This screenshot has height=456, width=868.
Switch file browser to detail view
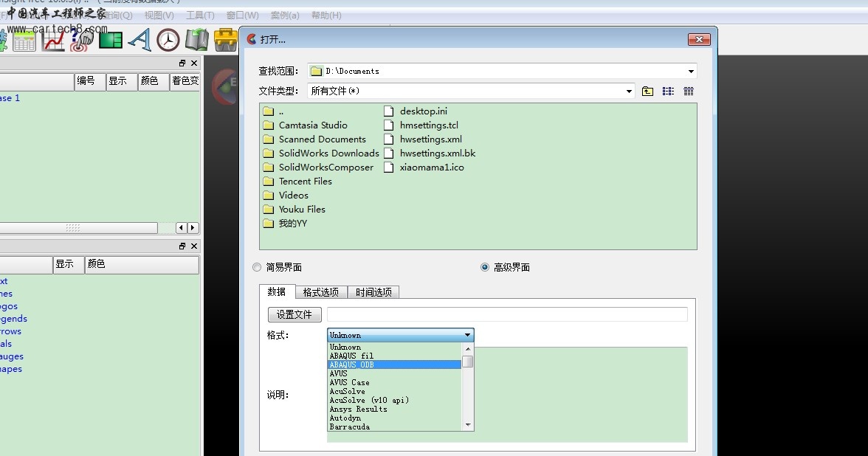[689, 91]
